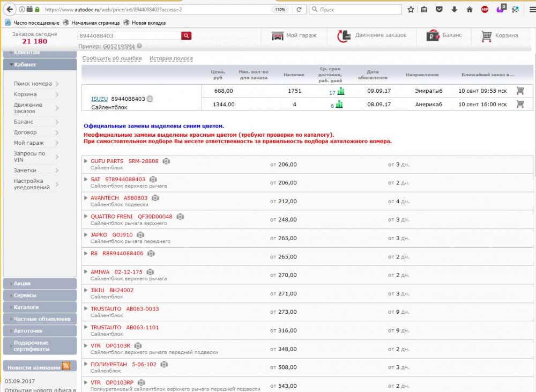Focus the browser address bar URL
536x392 pixels.
click(x=157, y=10)
